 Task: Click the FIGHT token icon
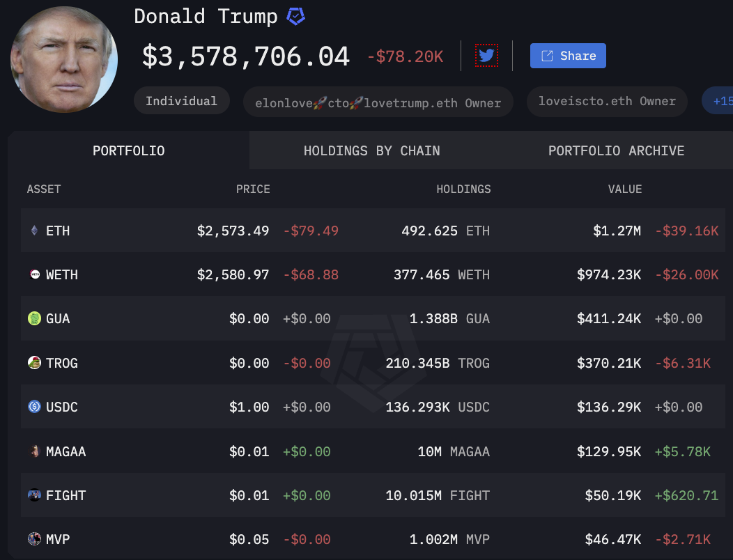tap(34, 495)
